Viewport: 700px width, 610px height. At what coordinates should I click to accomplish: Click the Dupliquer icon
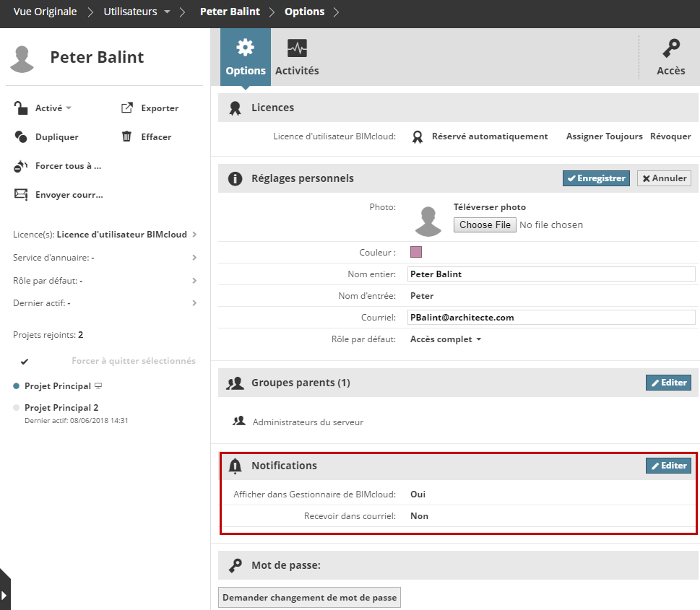coord(21,137)
